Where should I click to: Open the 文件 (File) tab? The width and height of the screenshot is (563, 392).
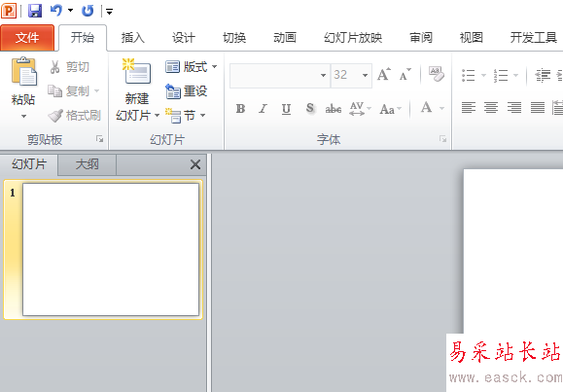click(27, 37)
